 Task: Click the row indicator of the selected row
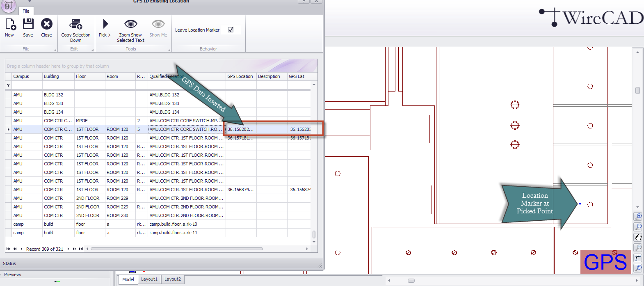pos(8,129)
